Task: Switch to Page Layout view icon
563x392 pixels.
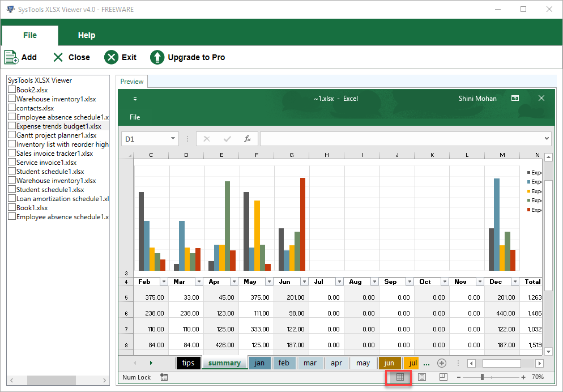Action: (x=422, y=377)
